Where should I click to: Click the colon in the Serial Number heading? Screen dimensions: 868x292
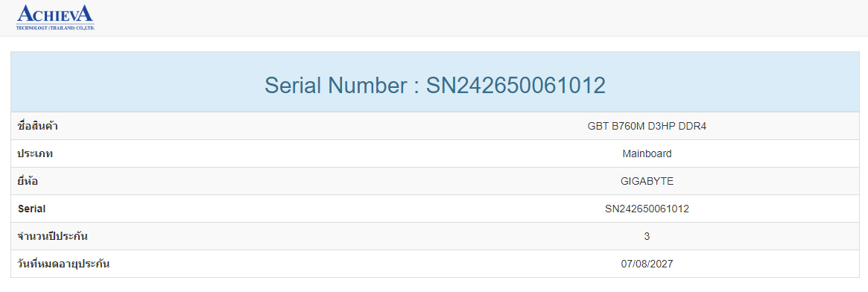pyautogui.click(x=416, y=88)
